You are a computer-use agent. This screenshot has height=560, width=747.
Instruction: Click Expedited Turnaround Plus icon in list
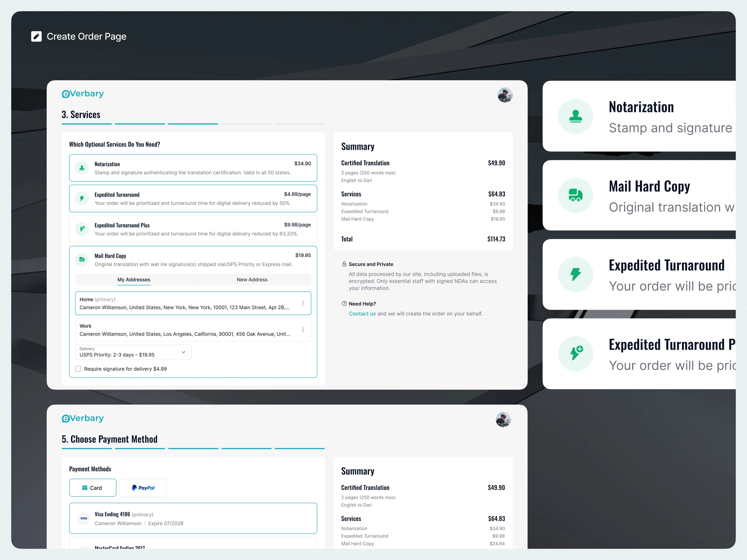tap(82, 229)
